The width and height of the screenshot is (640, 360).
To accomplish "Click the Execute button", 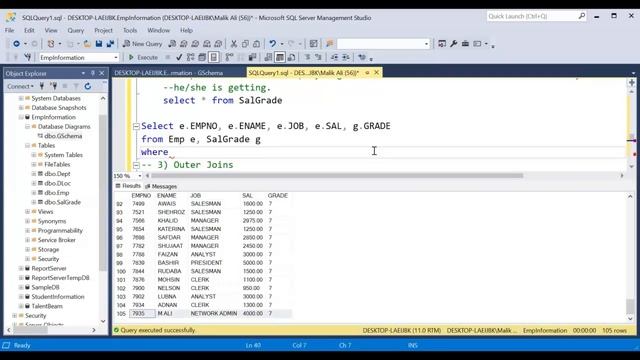I will pos(143,58).
